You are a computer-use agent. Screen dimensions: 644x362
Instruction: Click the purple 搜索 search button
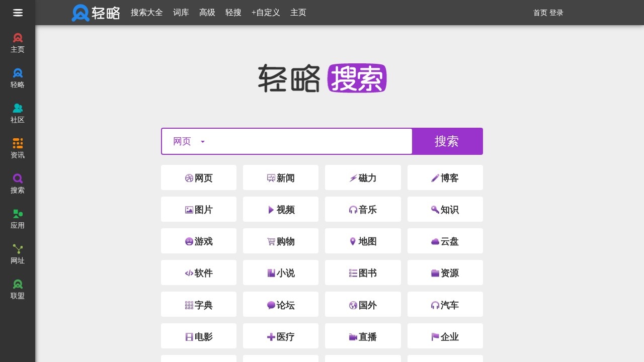(x=447, y=141)
